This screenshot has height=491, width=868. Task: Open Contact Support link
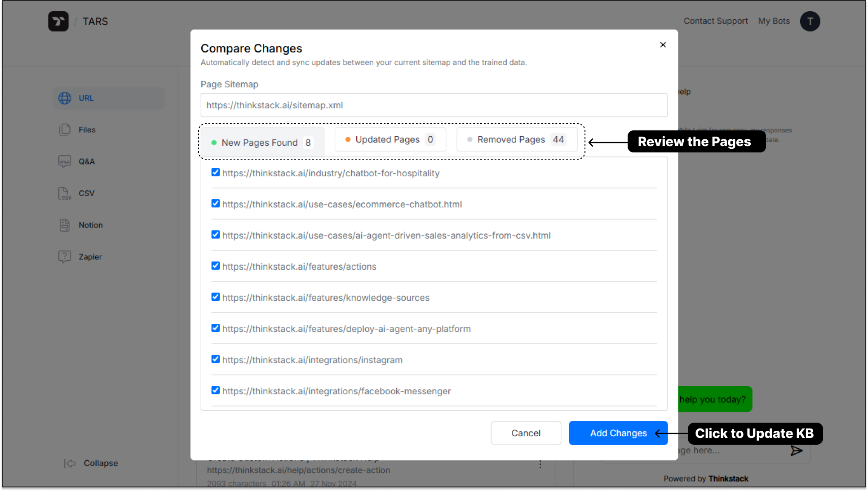click(x=716, y=21)
